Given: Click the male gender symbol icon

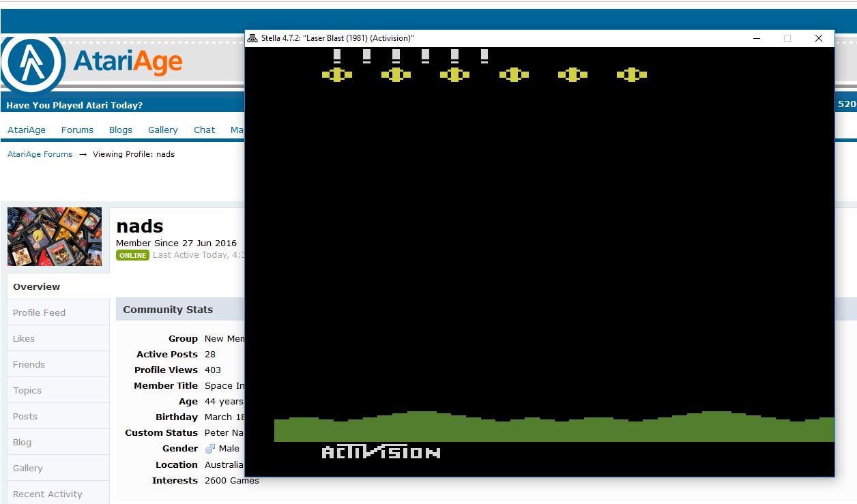Looking at the screenshot, I should point(211,448).
